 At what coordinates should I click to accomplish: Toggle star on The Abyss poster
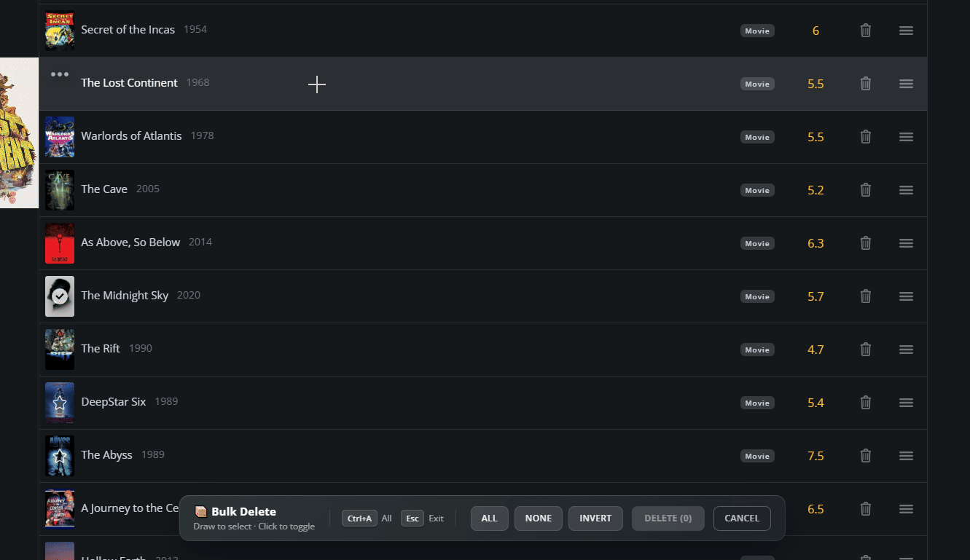pyautogui.click(x=60, y=456)
